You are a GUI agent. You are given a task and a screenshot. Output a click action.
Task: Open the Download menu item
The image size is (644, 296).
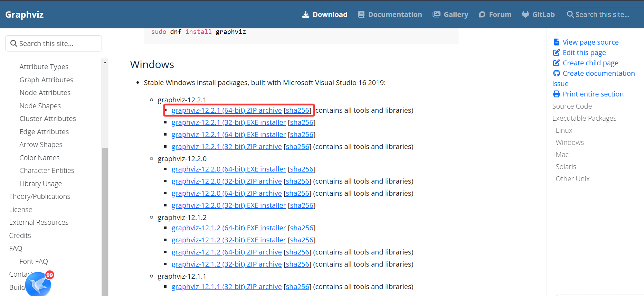(x=324, y=15)
